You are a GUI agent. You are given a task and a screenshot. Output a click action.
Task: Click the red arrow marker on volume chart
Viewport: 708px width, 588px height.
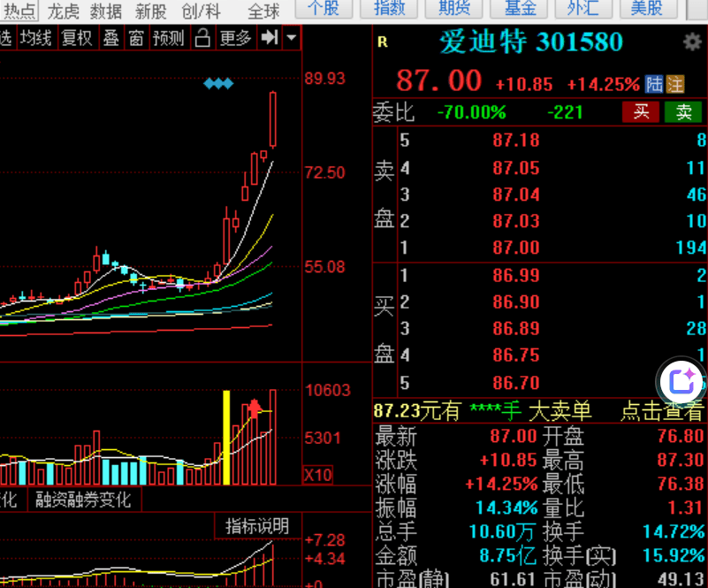(x=255, y=408)
